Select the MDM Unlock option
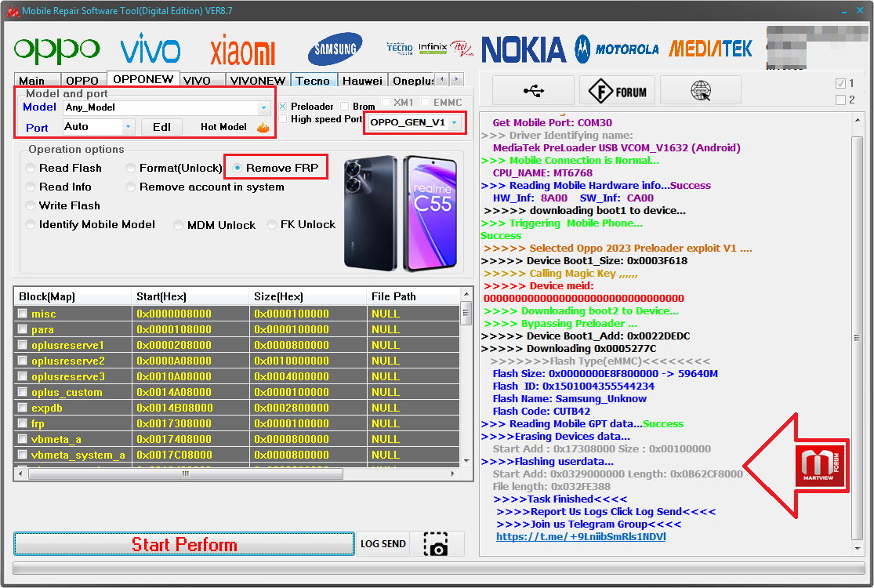This screenshot has width=874, height=588. tap(215, 225)
